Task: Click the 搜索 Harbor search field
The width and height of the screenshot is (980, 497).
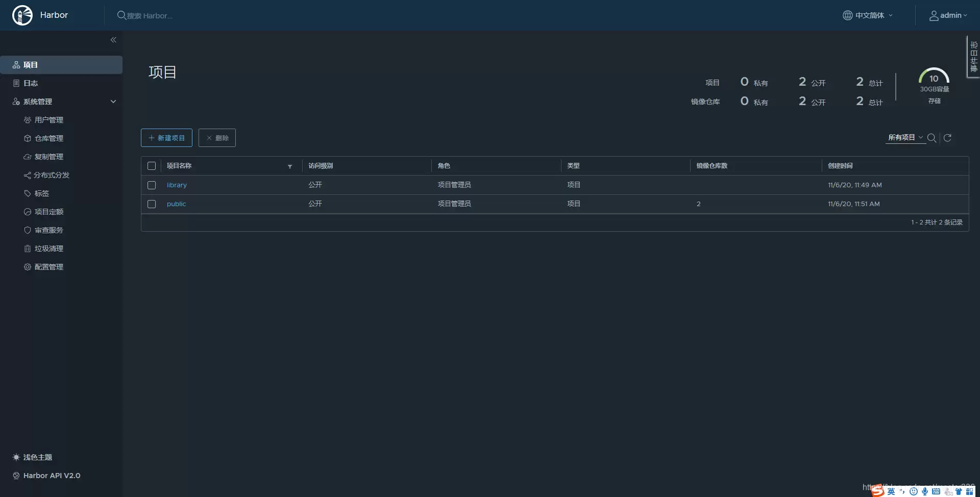Action: (x=150, y=16)
